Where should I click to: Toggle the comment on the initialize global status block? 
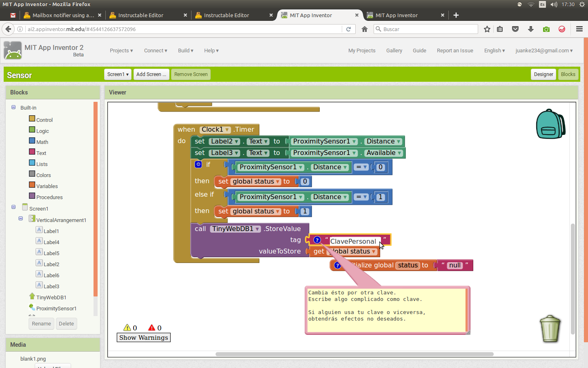coord(337,265)
